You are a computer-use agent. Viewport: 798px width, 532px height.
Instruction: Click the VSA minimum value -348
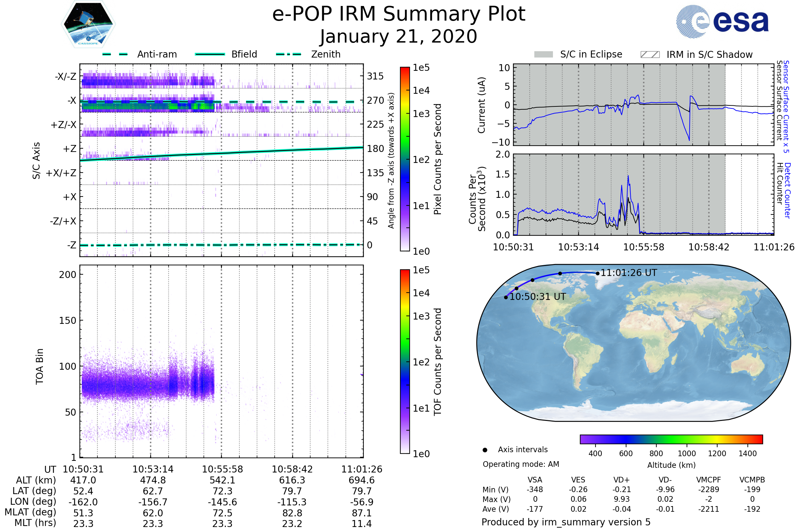[x=535, y=489]
